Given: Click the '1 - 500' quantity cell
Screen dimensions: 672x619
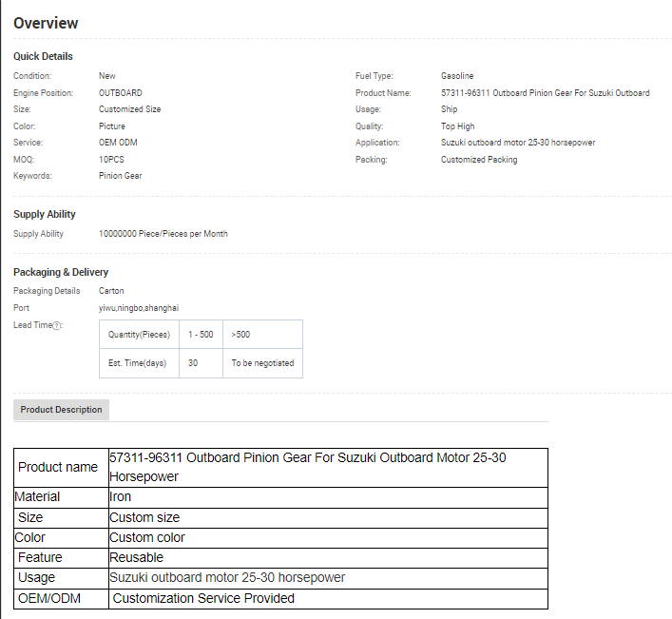Looking at the screenshot, I should [201, 335].
